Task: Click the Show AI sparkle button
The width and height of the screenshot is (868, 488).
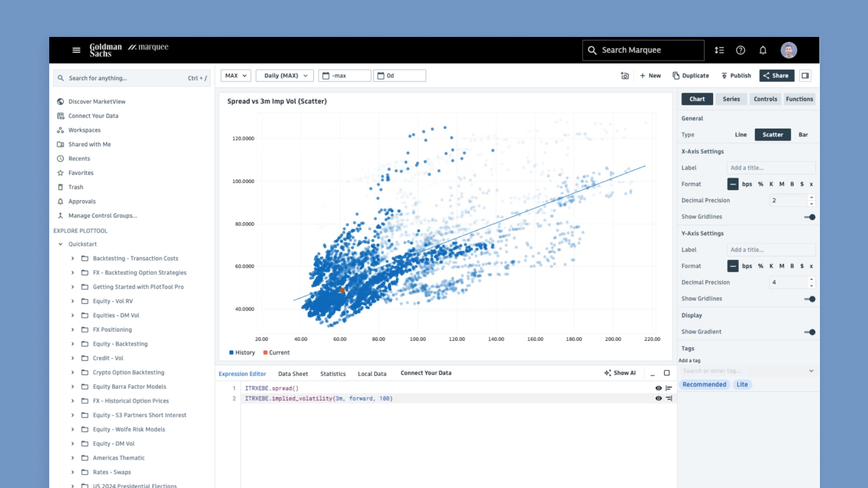Action: tap(620, 373)
